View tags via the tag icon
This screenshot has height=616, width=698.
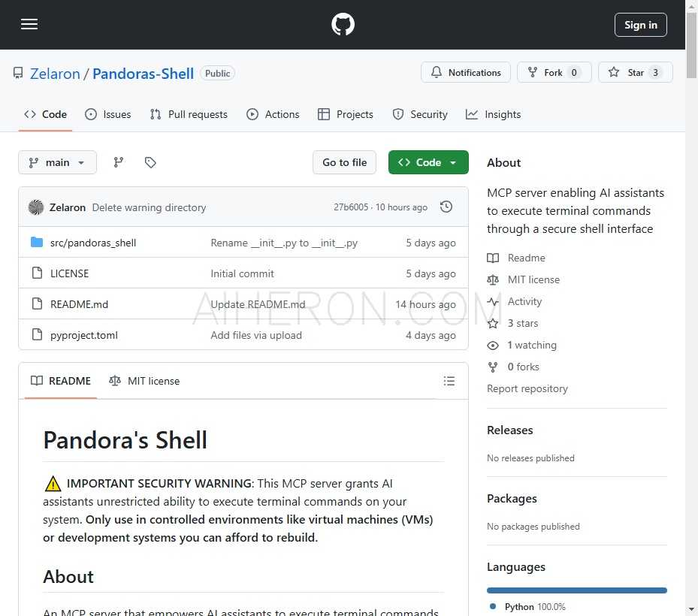pyautogui.click(x=150, y=162)
